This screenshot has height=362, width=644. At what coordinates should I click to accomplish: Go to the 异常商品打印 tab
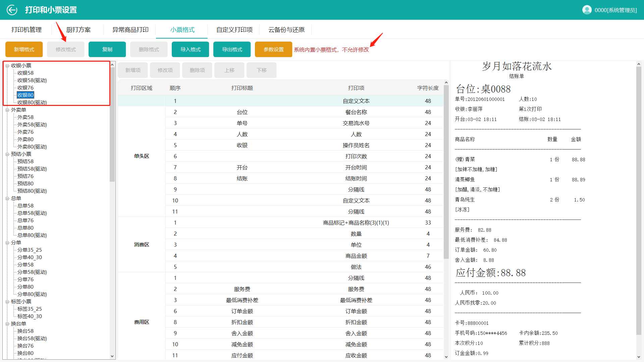pos(130,30)
